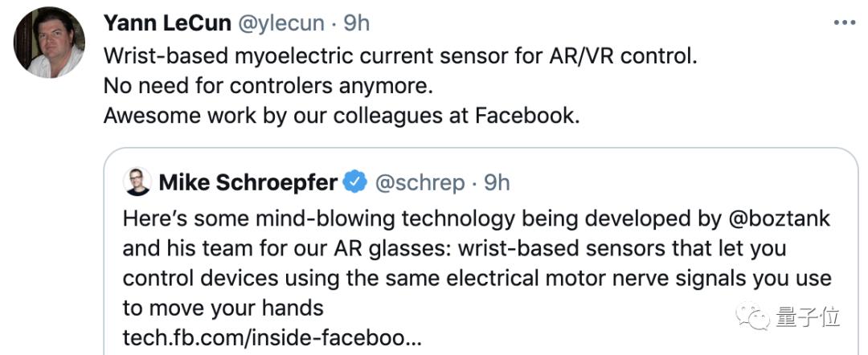Click the "Awesome work by our colleagues" line
The image size is (868, 355).
tap(341, 115)
